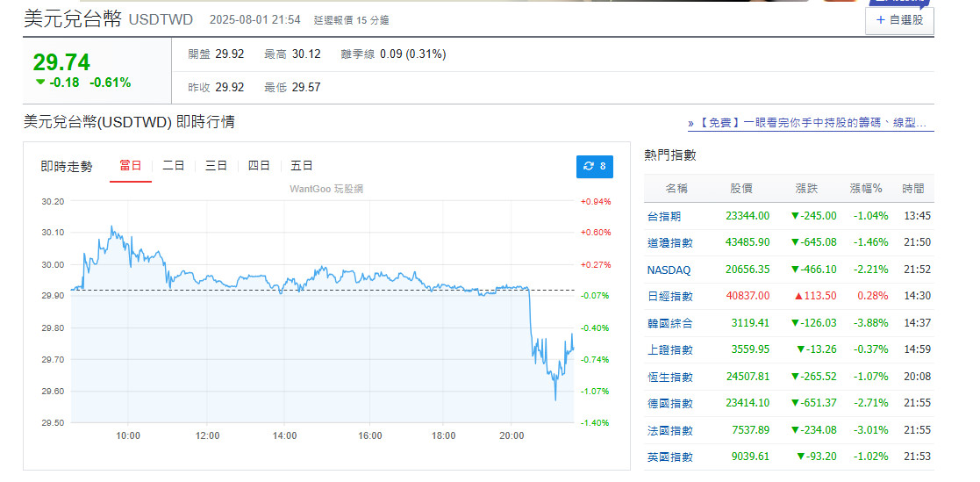Show the 五日 chart range

(302, 165)
